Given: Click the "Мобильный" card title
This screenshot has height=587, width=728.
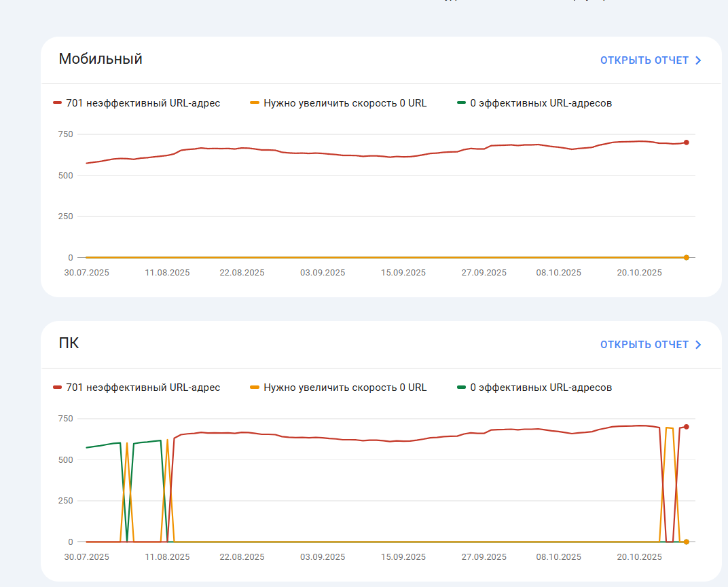Looking at the screenshot, I should click(101, 59).
